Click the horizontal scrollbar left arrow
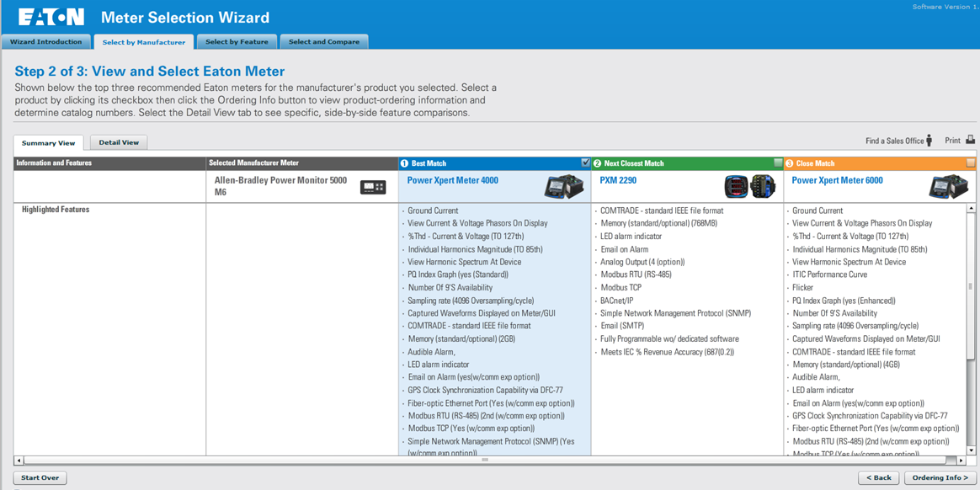The image size is (980, 490). click(19, 461)
